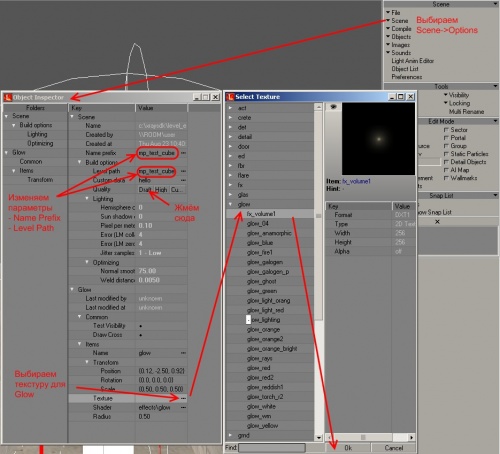
Task: Enable the Static Particles checkbox
Action: tap(446, 154)
